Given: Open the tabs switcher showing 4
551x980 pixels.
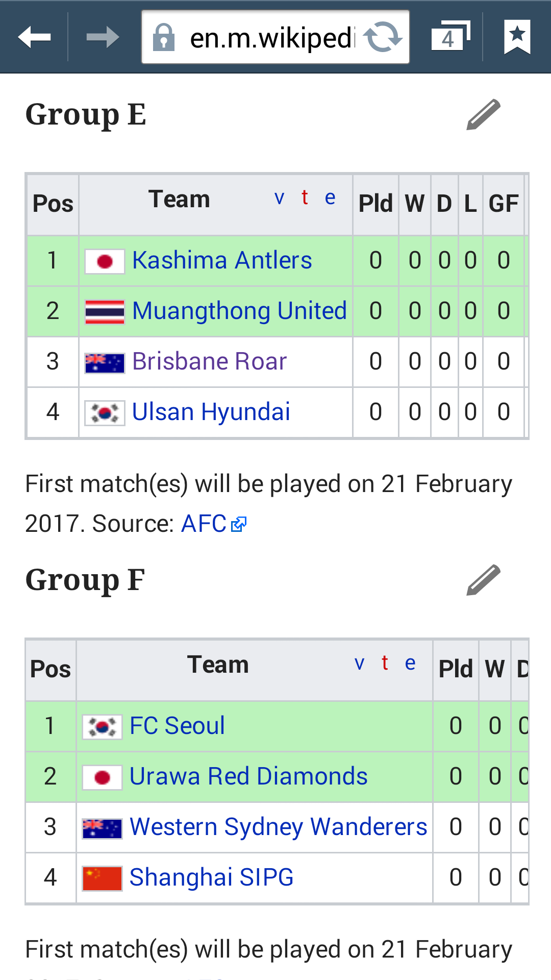Looking at the screenshot, I should click(x=450, y=37).
